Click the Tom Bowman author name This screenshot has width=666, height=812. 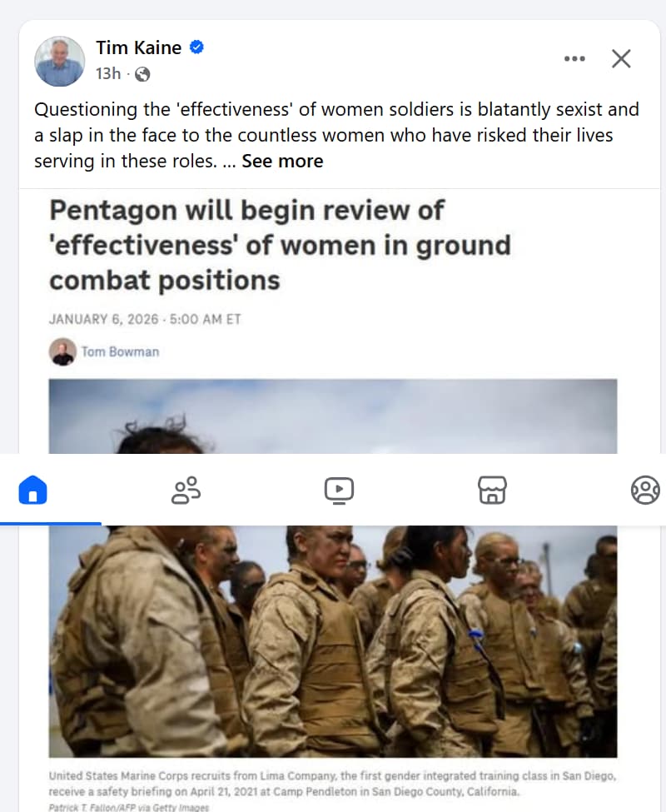coord(120,352)
